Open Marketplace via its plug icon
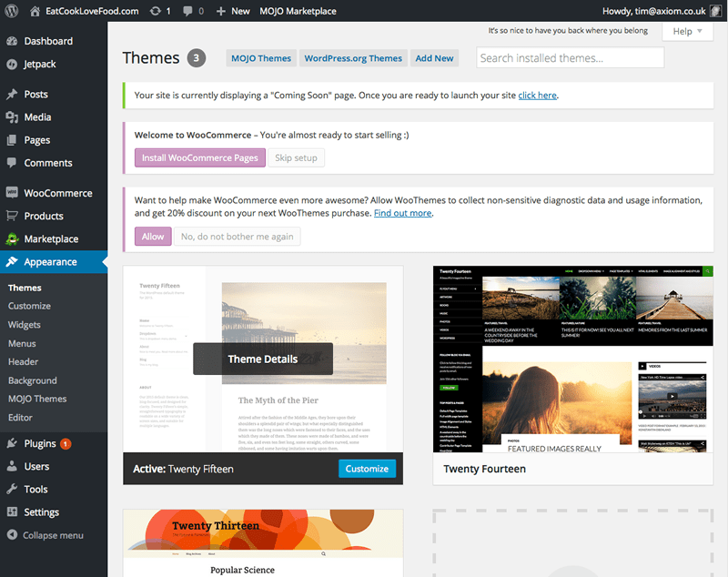The height and width of the screenshot is (577, 728). point(14,238)
